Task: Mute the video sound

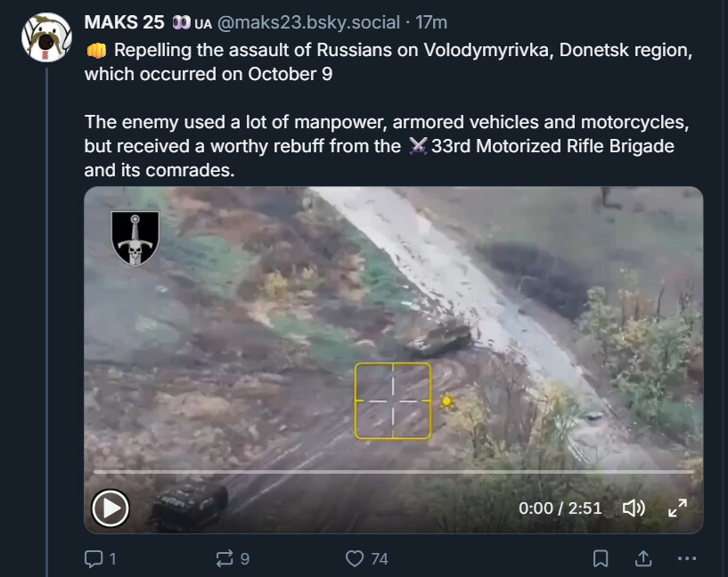Action: 634,508
